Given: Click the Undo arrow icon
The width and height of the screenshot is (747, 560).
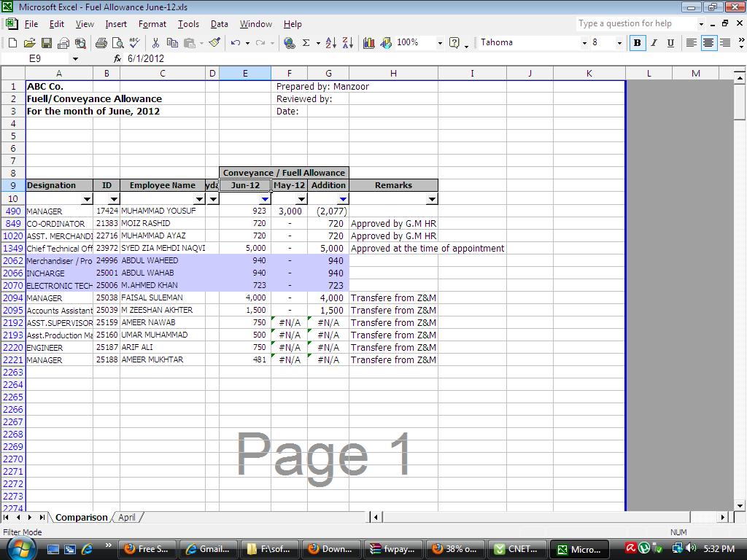Looking at the screenshot, I should (x=236, y=43).
